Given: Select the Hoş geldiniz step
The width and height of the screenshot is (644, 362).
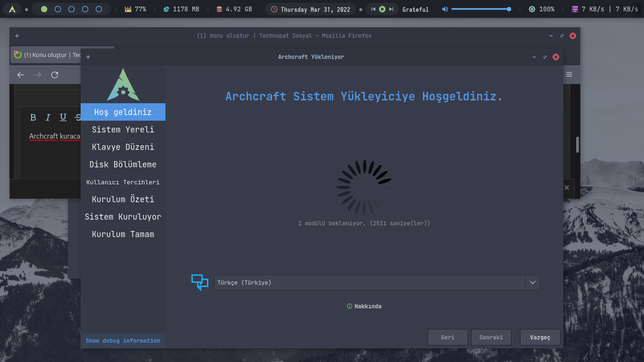Looking at the screenshot, I should [123, 112].
